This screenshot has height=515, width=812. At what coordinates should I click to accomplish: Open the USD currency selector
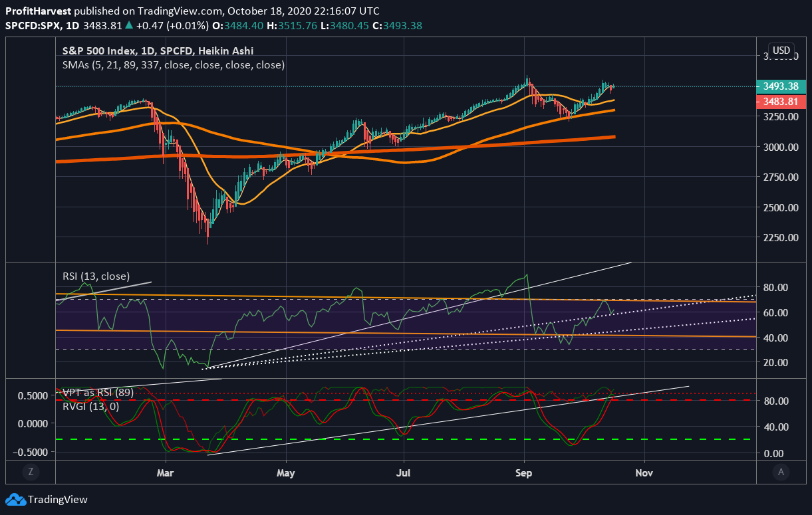click(x=781, y=51)
